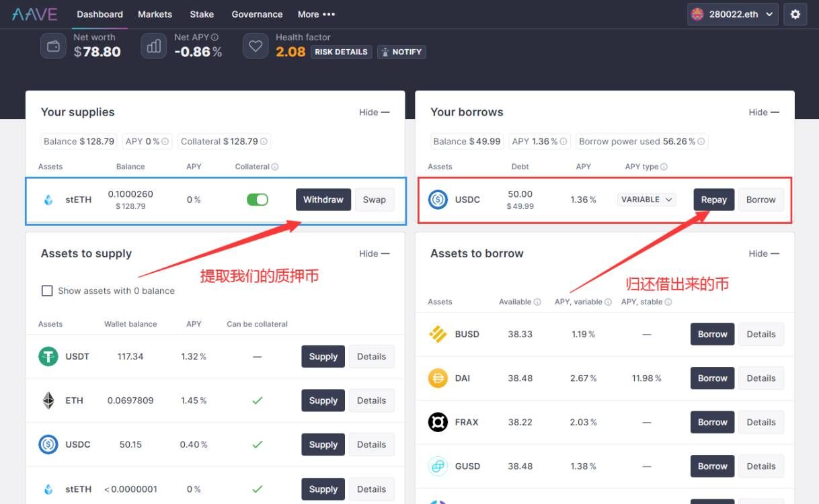Click the stETH icon in Assets to supply
Viewport: 819px width, 504px height.
(x=48, y=489)
